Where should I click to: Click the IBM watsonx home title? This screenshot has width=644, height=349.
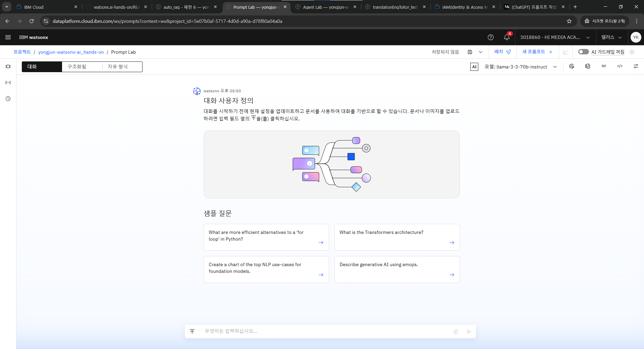(x=34, y=37)
